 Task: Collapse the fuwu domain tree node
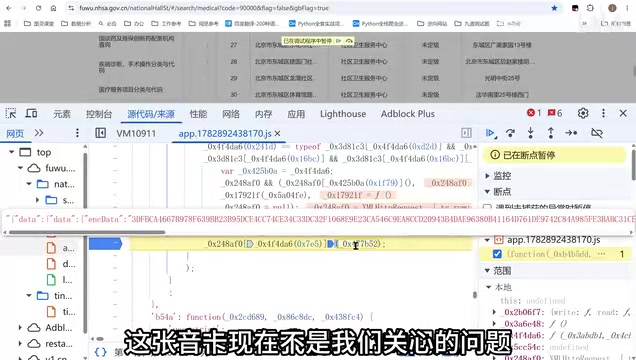[20, 168]
